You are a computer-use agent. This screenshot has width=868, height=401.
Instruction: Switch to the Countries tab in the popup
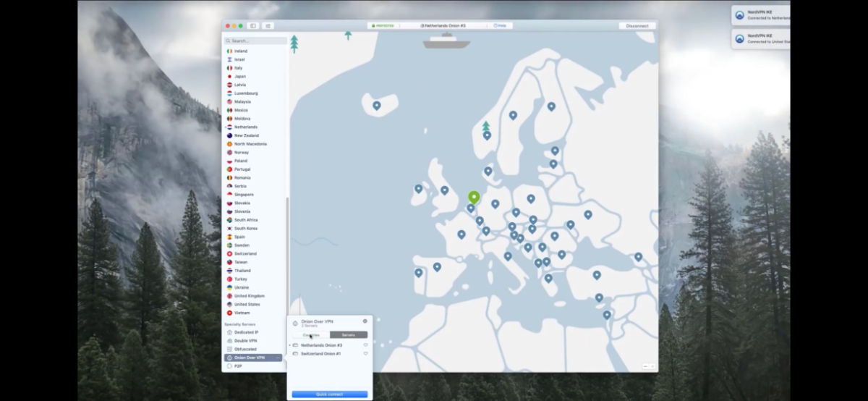click(x=311, y=335)
